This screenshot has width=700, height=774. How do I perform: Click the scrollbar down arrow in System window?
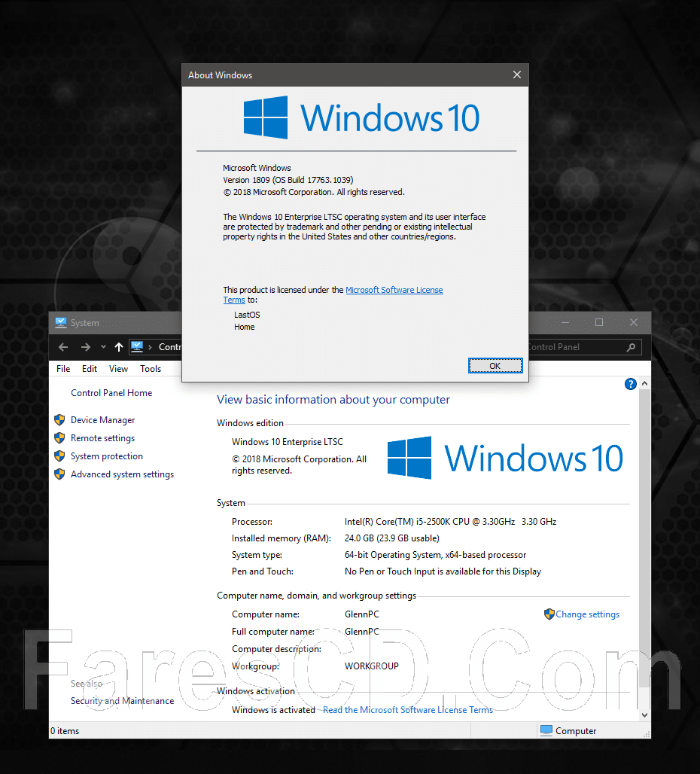644,715
